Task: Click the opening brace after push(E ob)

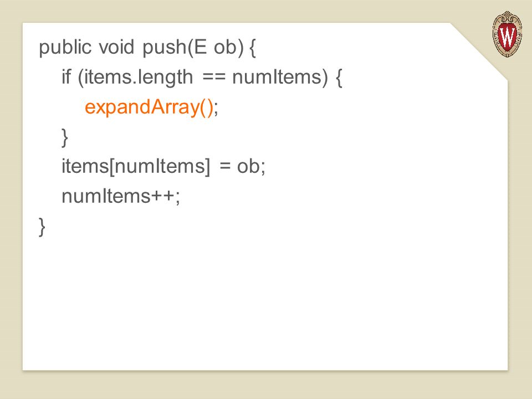Action: [x=253, y=48]
